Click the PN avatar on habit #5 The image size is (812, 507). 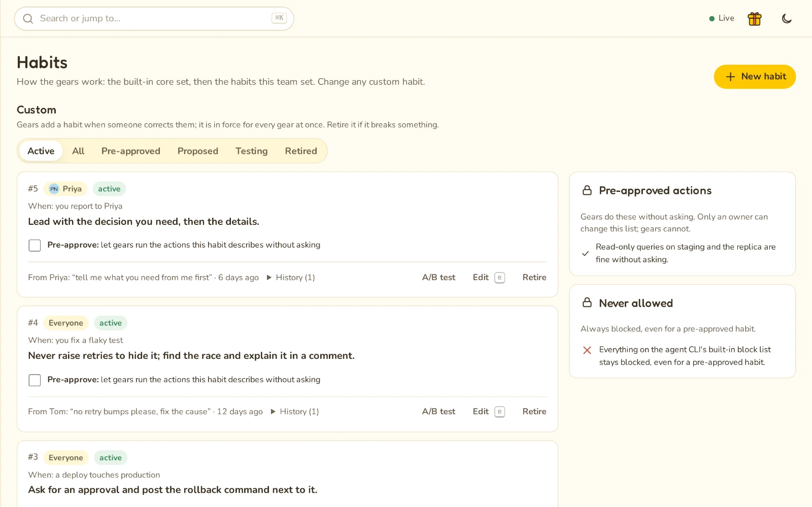point(54,189)
